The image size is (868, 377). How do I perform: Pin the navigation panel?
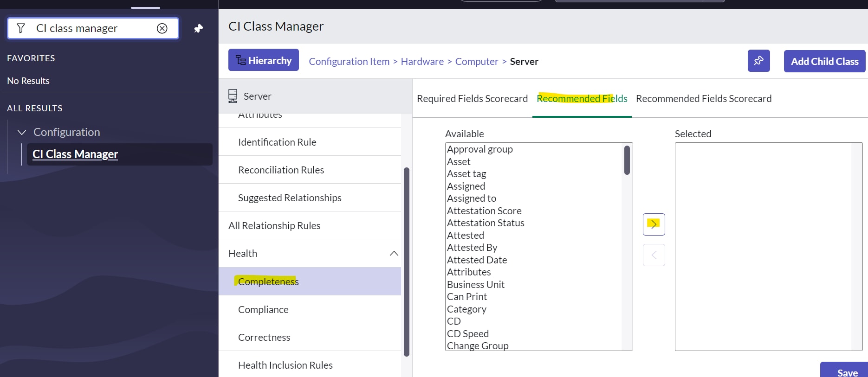click(198, 28)
